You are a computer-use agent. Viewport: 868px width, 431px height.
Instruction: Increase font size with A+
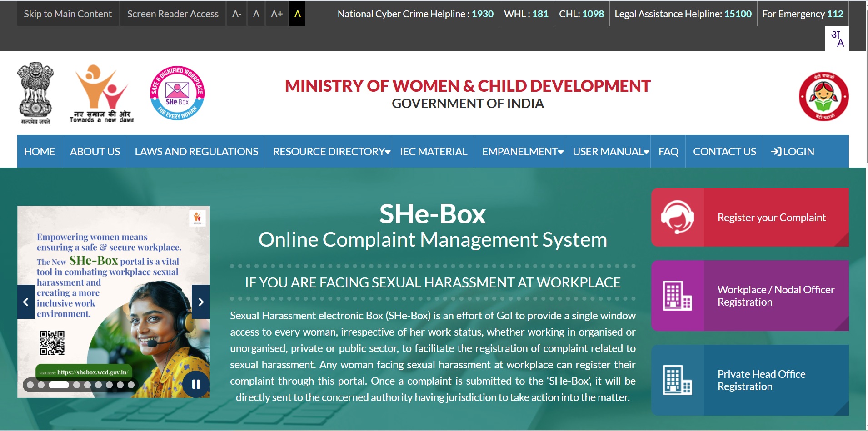pos(277,14)
